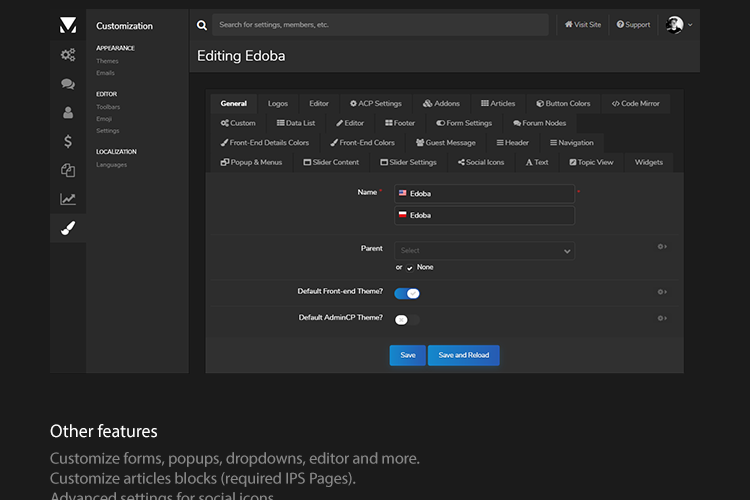Select the members person icon
This screenshot has height=500, width=750.
coord(68,113)
